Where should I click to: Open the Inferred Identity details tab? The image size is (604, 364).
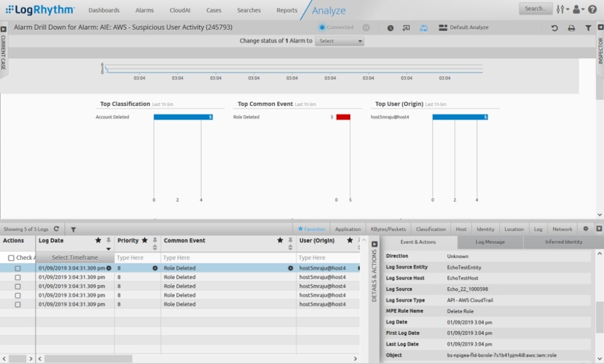pos(563,242)
